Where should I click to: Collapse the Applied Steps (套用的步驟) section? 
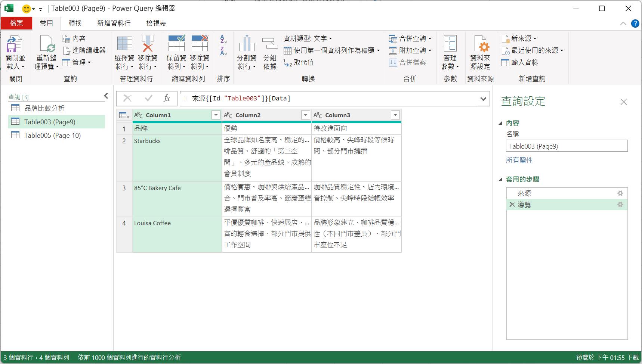coord(501,180)
